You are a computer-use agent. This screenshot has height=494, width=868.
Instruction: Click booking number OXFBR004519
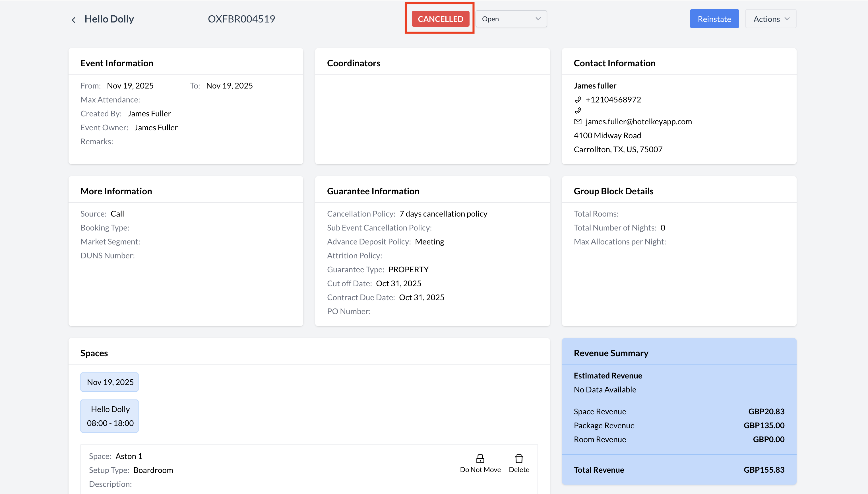[x=241, y=19]
